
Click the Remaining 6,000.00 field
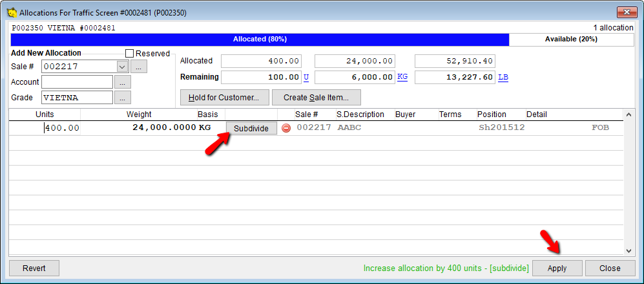point(355,77)
